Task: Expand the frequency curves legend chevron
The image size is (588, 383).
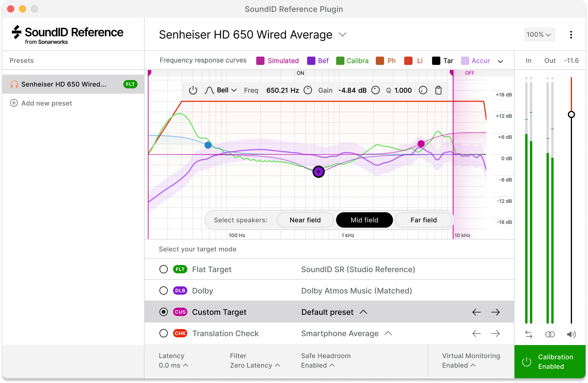Action: (500, 61)
